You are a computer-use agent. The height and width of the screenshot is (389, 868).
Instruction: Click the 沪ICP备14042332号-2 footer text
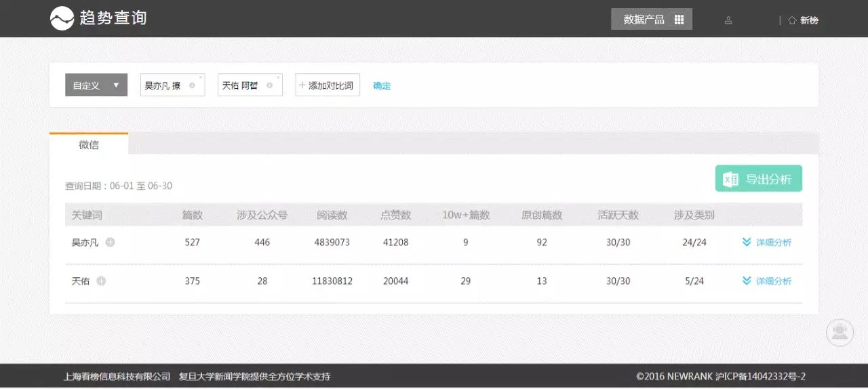pos(760,376)
